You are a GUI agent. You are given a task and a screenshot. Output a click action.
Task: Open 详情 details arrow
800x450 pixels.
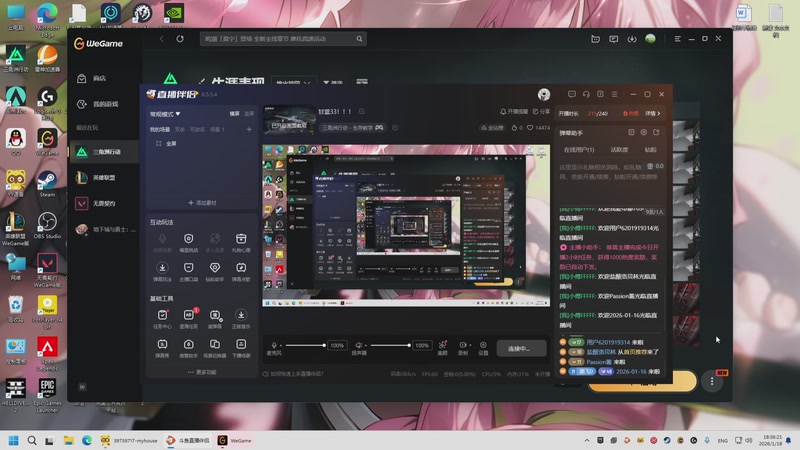(653, 113)
